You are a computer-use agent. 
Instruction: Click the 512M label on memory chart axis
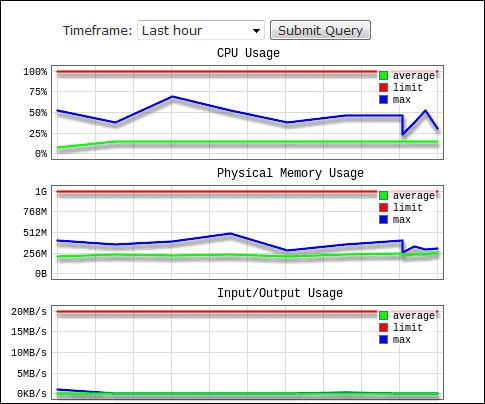pos(35,233)
